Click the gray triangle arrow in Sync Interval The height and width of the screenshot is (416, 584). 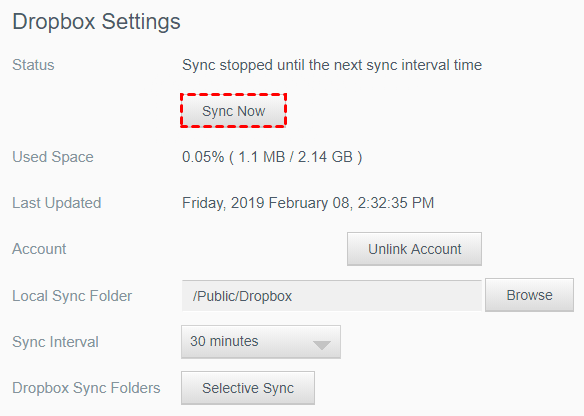coord(322,345)
